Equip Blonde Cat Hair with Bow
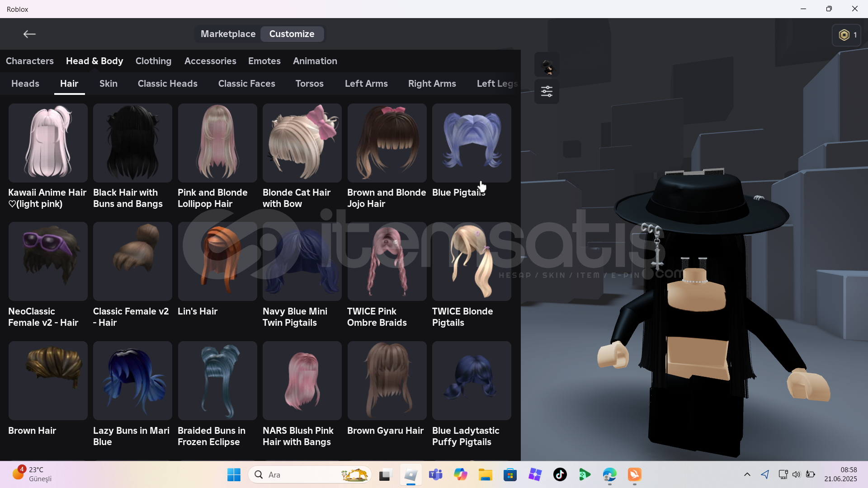 pyautogui.click(x=302, y=143)
